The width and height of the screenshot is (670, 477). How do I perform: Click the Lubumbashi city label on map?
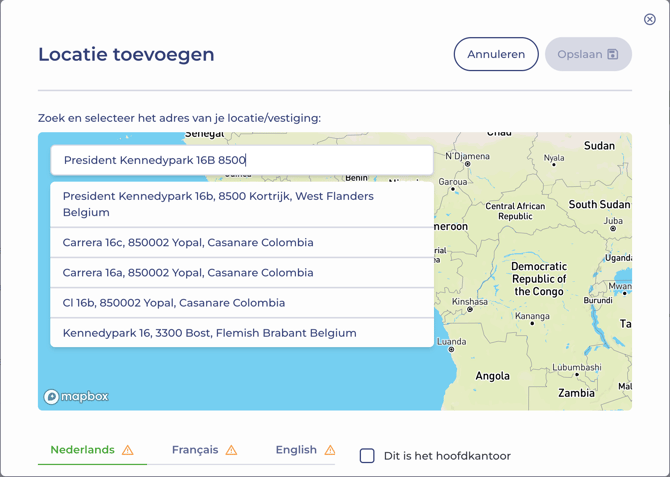577,367
